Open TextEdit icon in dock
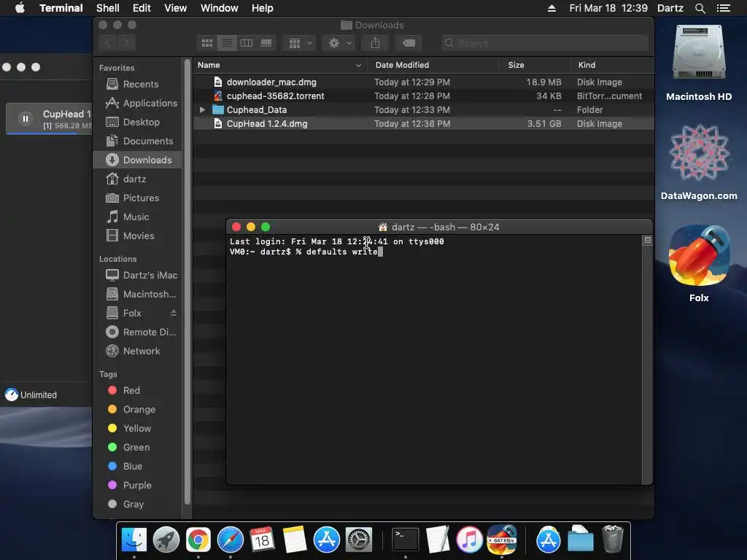The height and width of the screenshot is (560, 747). tap(438, 540)
